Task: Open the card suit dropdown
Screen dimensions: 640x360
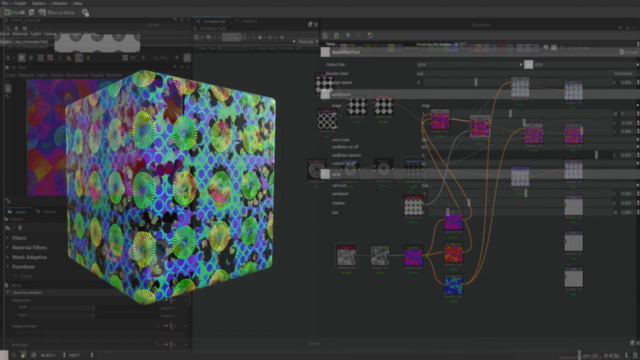Action: pyautogui.click(x=529, y=185)
